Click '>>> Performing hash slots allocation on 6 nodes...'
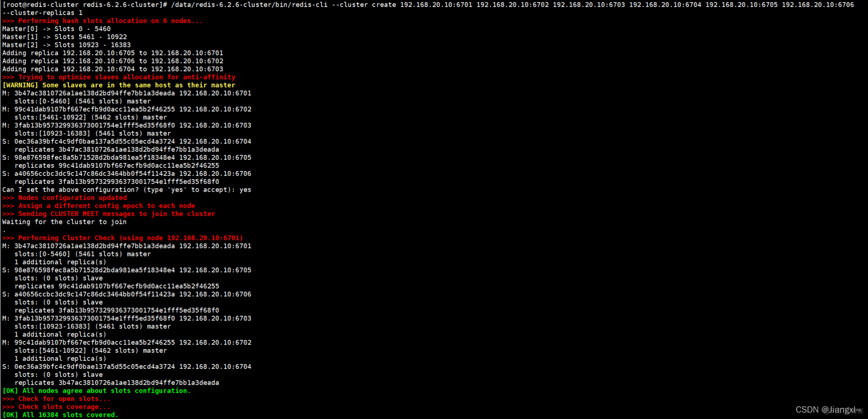 tap(103, 21)
